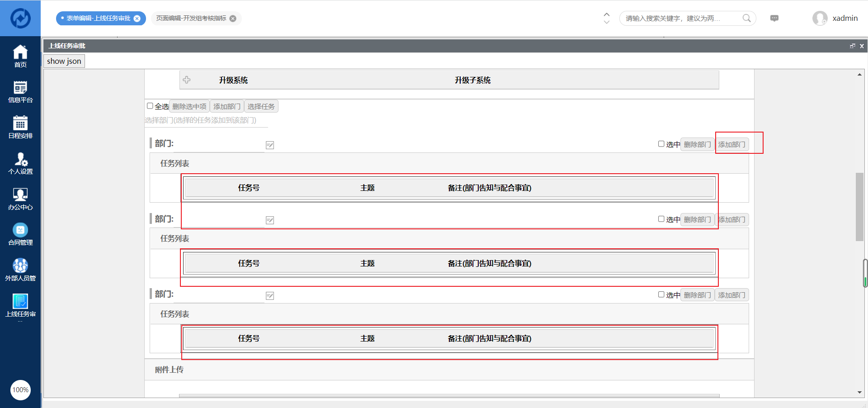Viewport: 868px width, 408px height.
Task: Restore the 上线任务审批 panel window
Action: coord(853,46)
